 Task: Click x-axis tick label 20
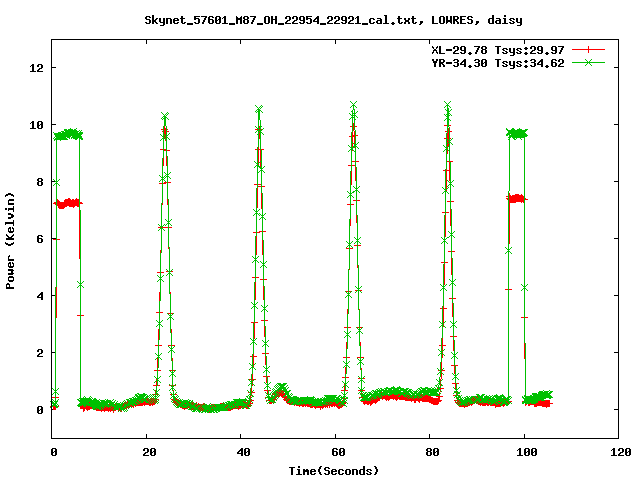pyautogui.click(x=149, y=452)
